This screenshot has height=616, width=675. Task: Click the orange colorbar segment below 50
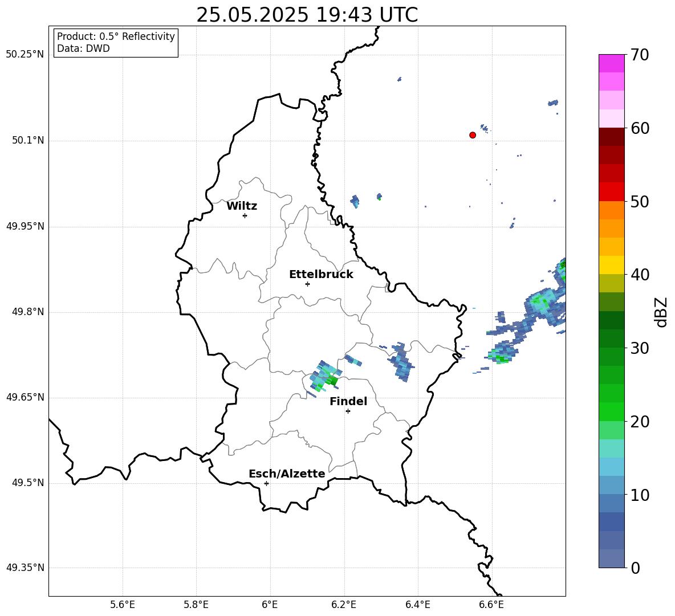coord(611,210)
